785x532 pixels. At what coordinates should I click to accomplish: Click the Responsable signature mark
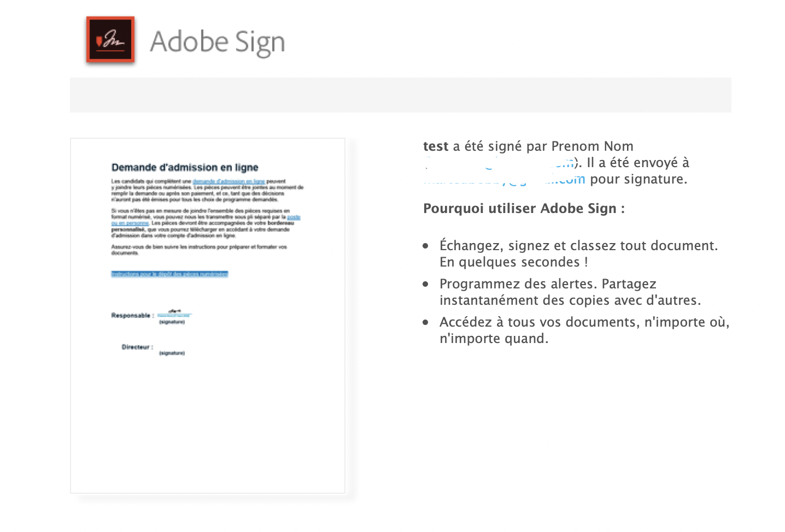tap(174, 314)
